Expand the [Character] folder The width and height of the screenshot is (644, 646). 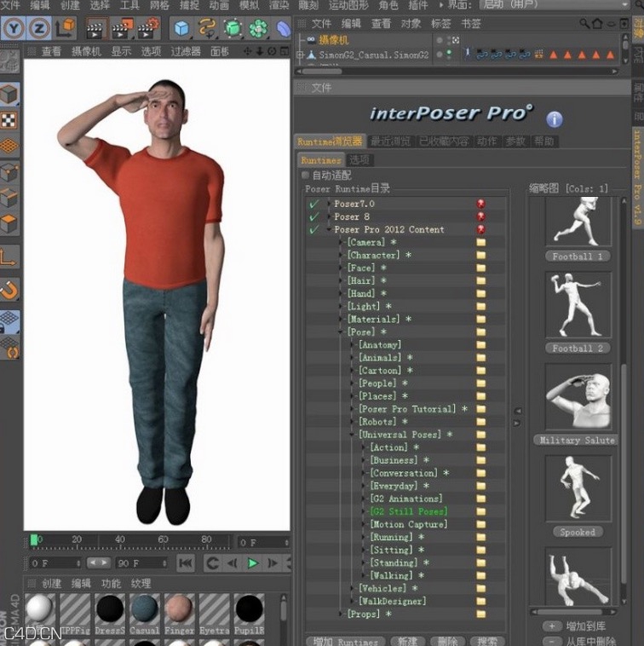click(x=341, y=255)
